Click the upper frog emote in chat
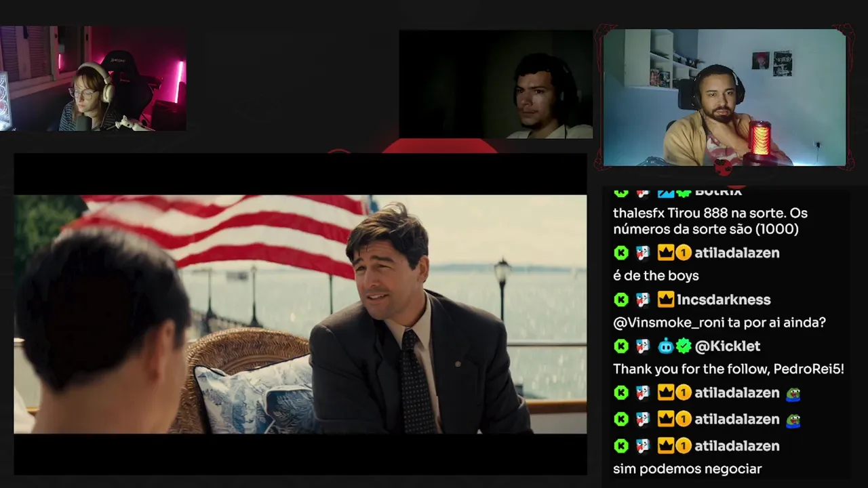 tap(793, 393)
